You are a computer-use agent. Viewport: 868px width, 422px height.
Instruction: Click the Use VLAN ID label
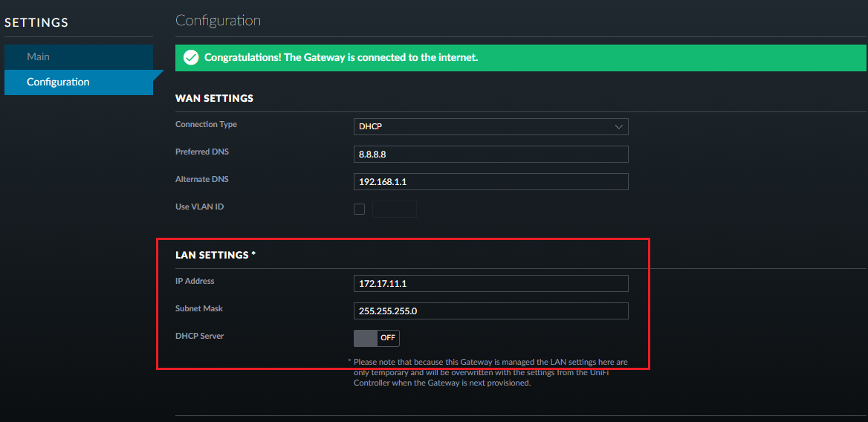199,207
